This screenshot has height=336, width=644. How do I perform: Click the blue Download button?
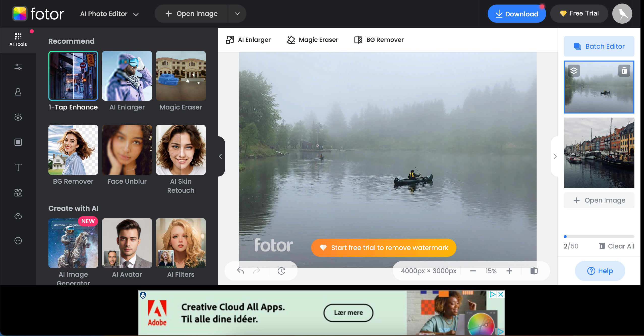[516, 14]
